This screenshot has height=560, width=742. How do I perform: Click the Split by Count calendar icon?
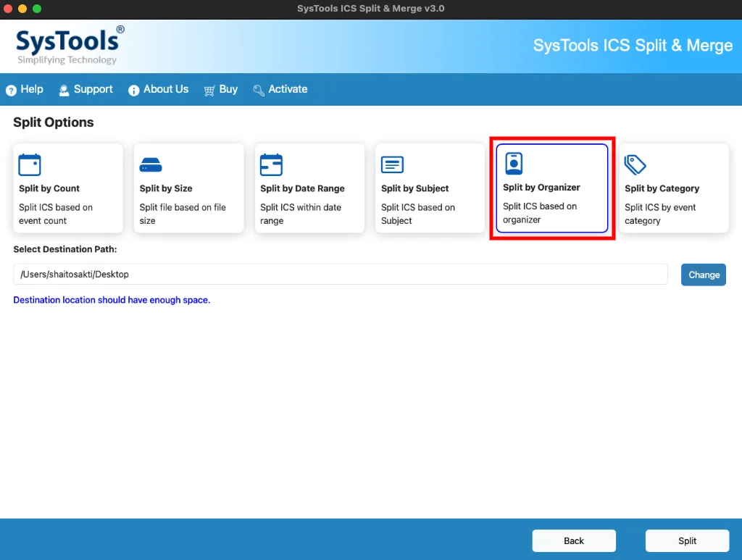tap(29, 164)
